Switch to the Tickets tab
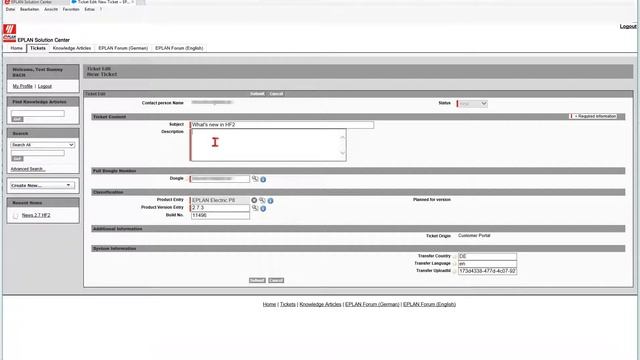The height and width of the screenshot is (360, 640). [38, 48]
